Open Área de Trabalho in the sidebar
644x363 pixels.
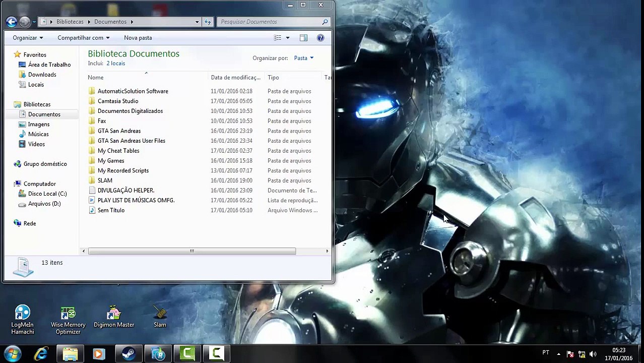pos(49,65)
